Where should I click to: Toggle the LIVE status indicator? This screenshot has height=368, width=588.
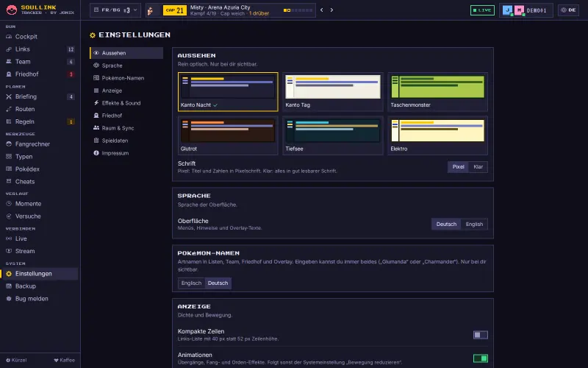482,10
